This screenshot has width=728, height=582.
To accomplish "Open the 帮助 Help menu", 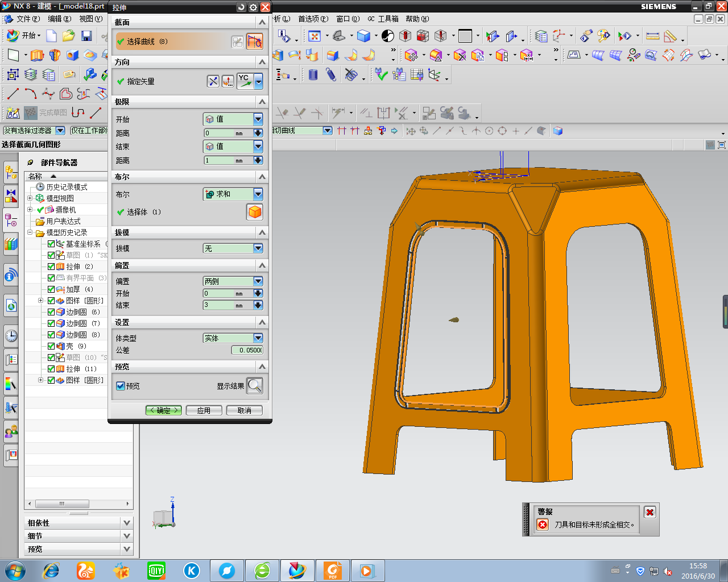I will pos(417,19).
